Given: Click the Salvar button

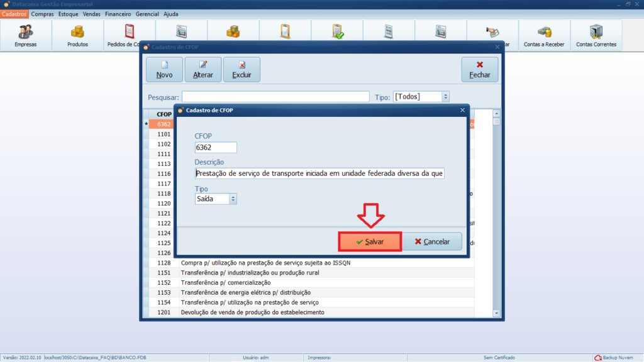Looking at the screenshot, I should click(x=370, y=242).
